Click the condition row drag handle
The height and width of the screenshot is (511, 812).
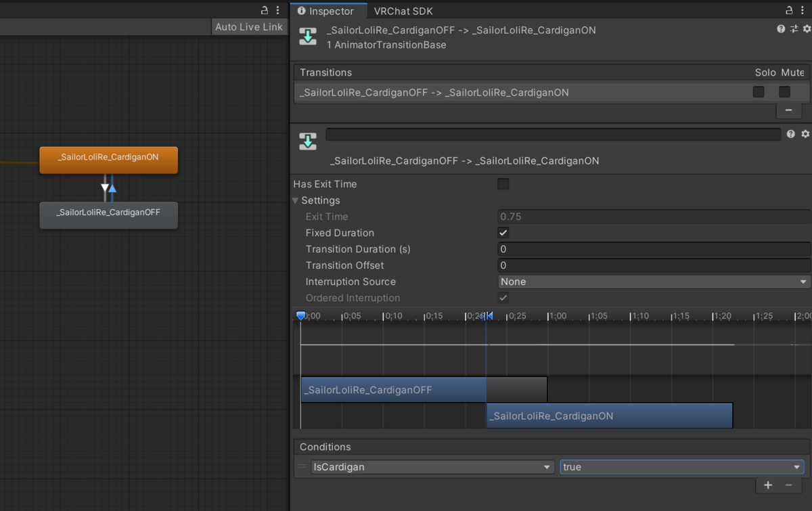click(x=302, y=467)
